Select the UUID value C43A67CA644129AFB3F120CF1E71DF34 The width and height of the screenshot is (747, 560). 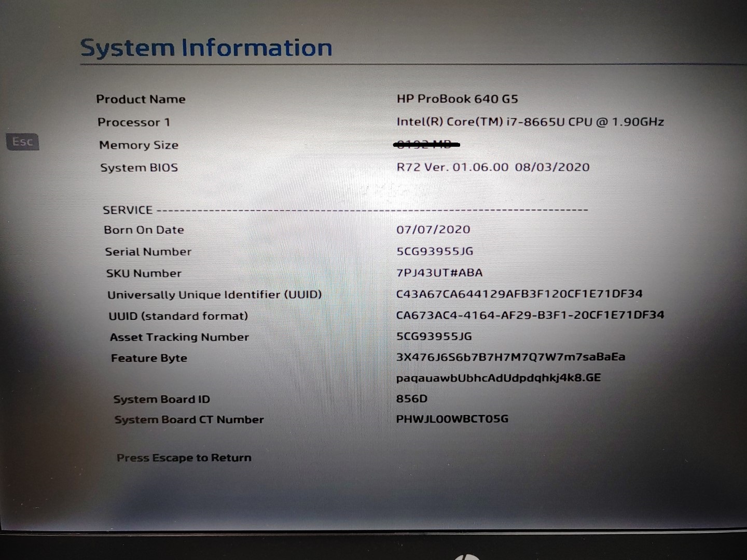[x=519, y=293]
